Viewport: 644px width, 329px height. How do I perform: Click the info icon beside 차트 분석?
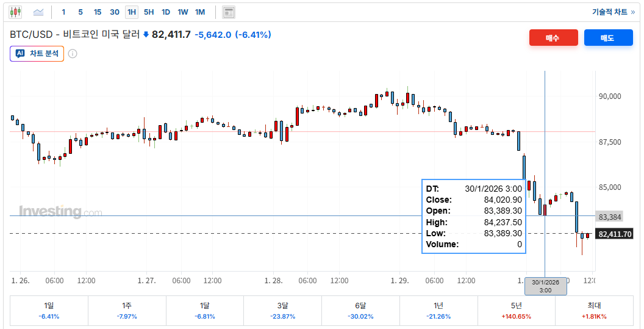[73, 54]
